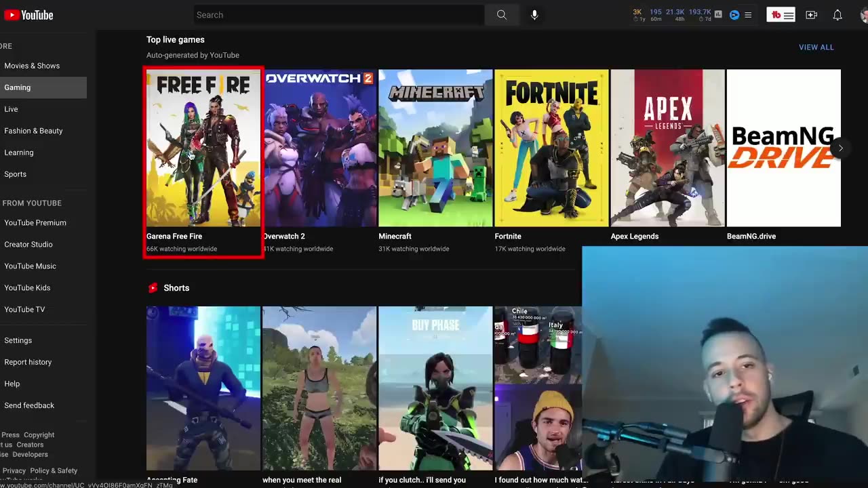Click '17K watching worldwide' text
The height and width of the screenshot is (488, 868).
[530, 249]
